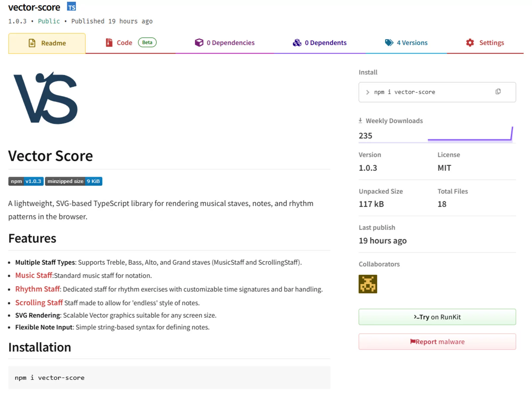Open the 0 Dependencies tab
The height and width of the screenshot is (393, 532).
[x=225, y=43]
